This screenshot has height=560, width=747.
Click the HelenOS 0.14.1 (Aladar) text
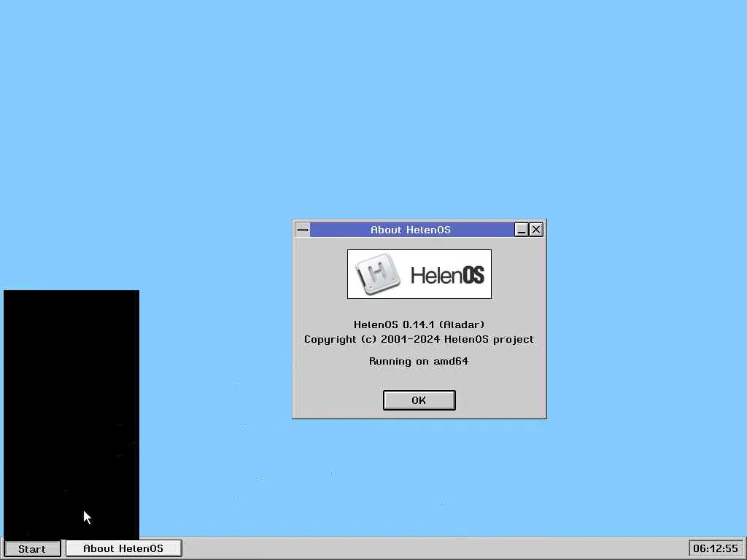(x=419, y=324)
